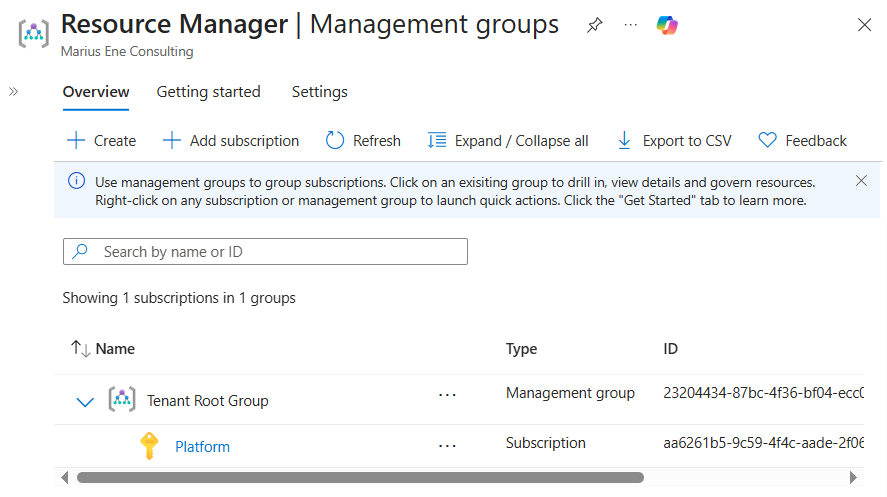Click Expand / Collapse all
Image resolution: width=887 pixels, height=497 pixels.
508,141
